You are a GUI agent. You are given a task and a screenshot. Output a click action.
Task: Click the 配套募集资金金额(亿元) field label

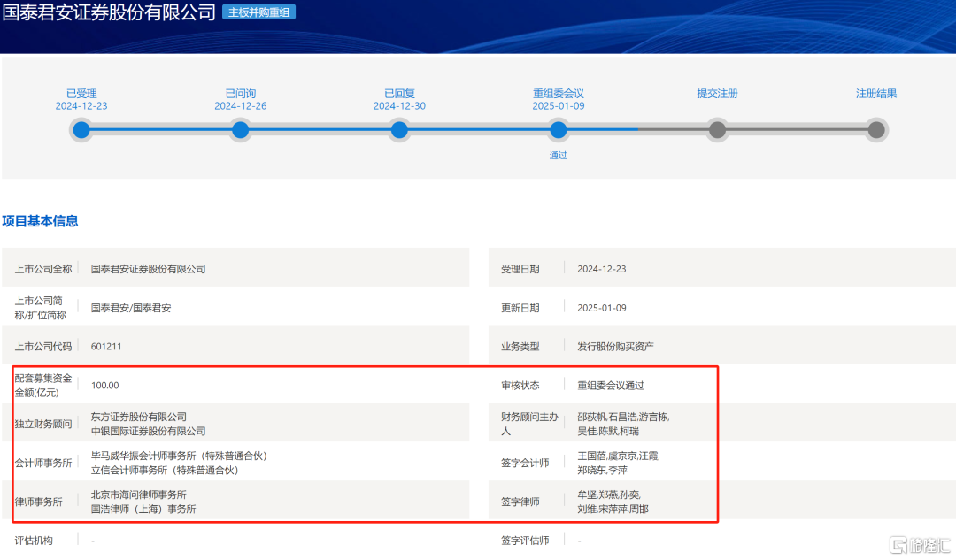coord(43,385)
